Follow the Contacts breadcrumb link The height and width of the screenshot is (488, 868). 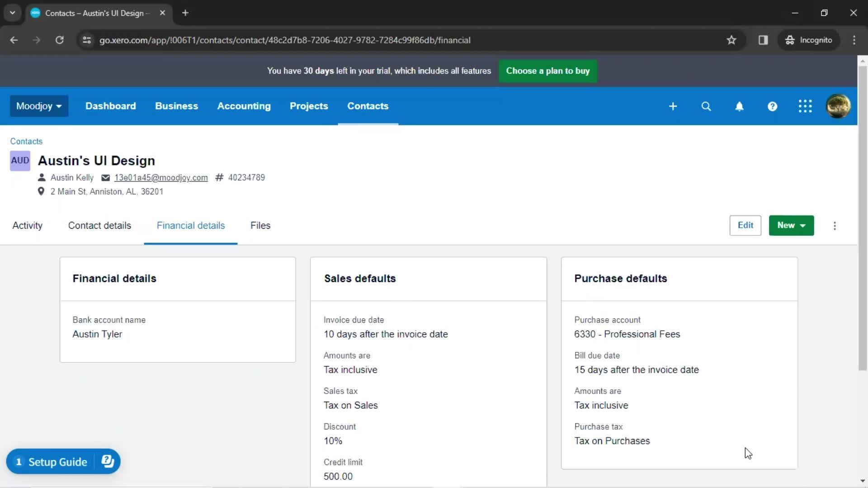[26, 141]
